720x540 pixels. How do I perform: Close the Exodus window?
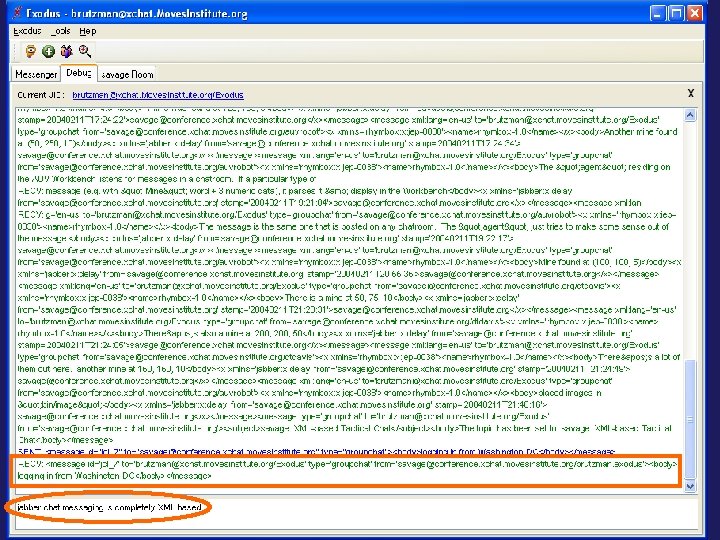click(x=694, y=13)
